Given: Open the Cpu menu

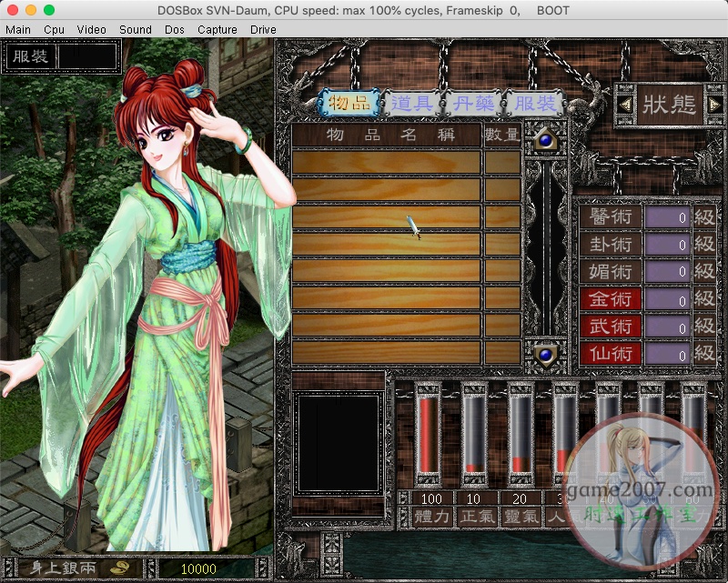Looking at the screenshot, I should (x=54, y=30).
